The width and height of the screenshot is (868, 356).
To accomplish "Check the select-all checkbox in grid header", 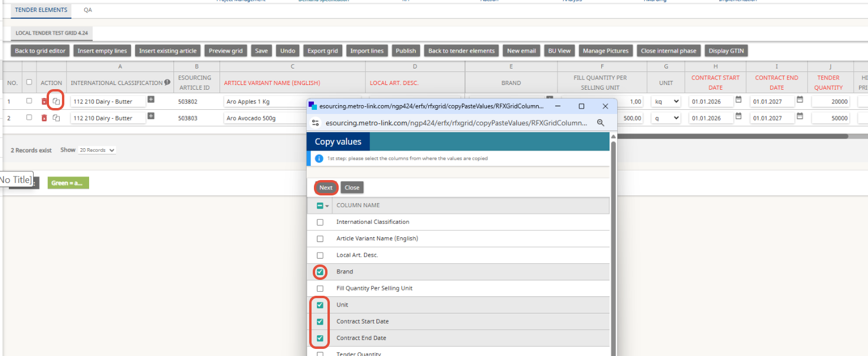I will click(x=29, y=82).
